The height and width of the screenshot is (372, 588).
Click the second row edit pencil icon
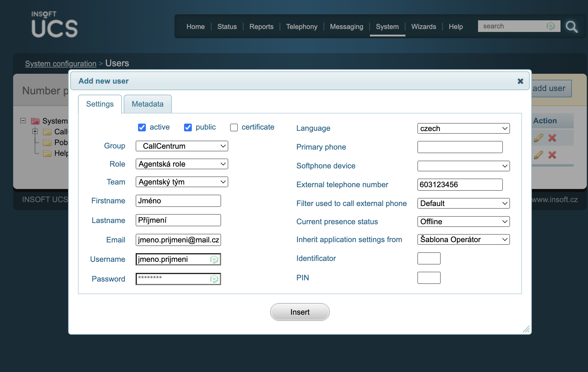(538, 155)
